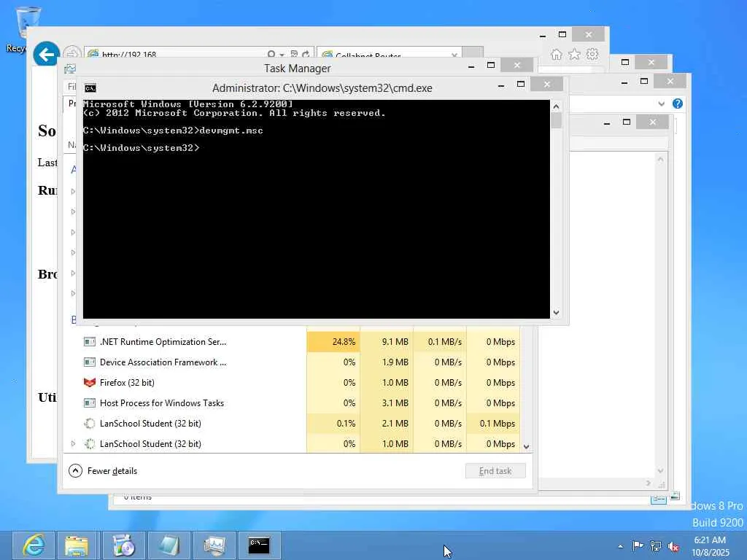Click inside the command prompt console area
Screen dimensions: 747x560
click(x=316, y=209)
